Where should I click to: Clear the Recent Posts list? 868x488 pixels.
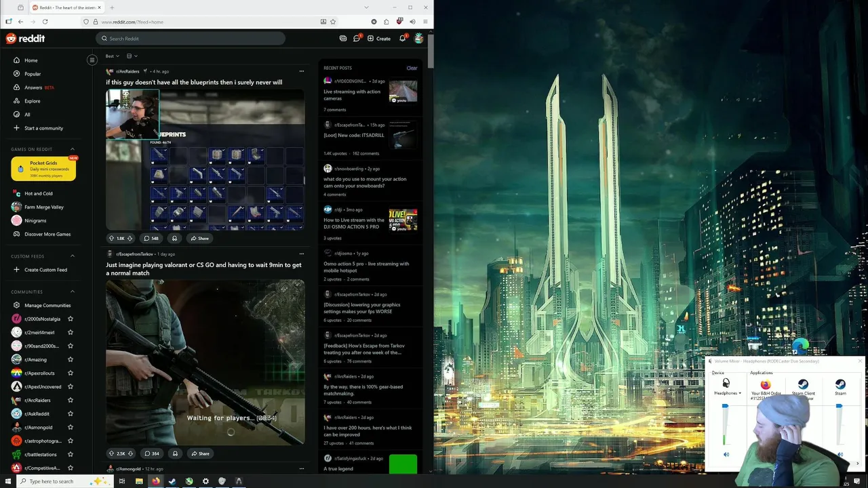(412, 68)
